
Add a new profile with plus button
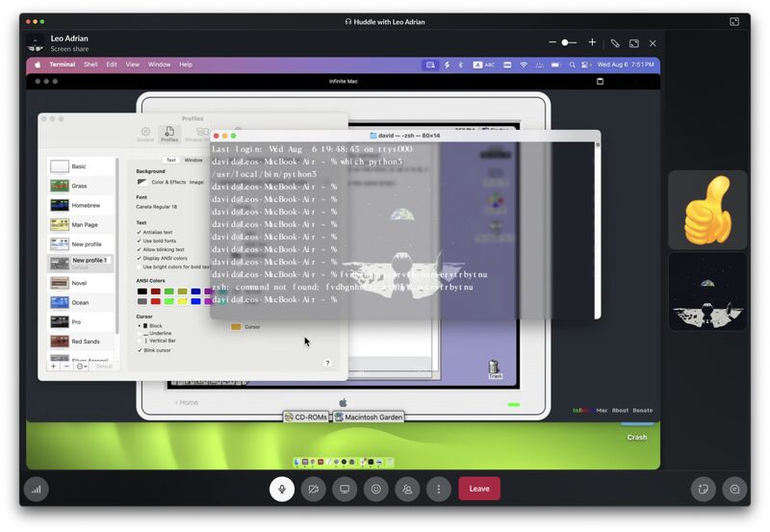click(54, 367)
